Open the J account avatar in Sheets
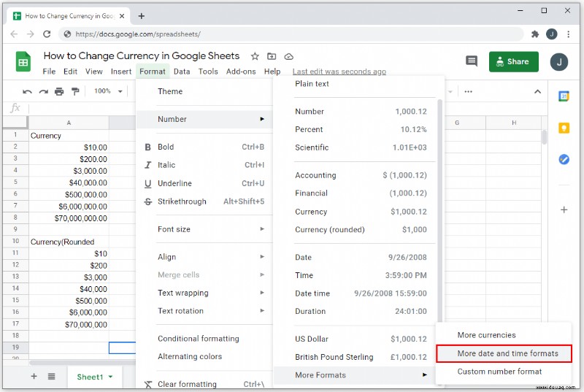The height and width of the screenshot is (392, 584). tap(559, 62)
